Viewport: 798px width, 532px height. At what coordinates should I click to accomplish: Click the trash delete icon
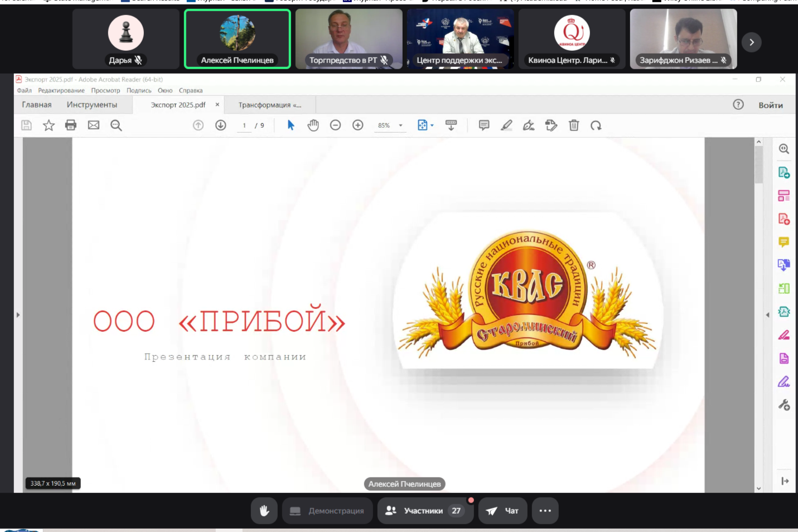[574, 125]
